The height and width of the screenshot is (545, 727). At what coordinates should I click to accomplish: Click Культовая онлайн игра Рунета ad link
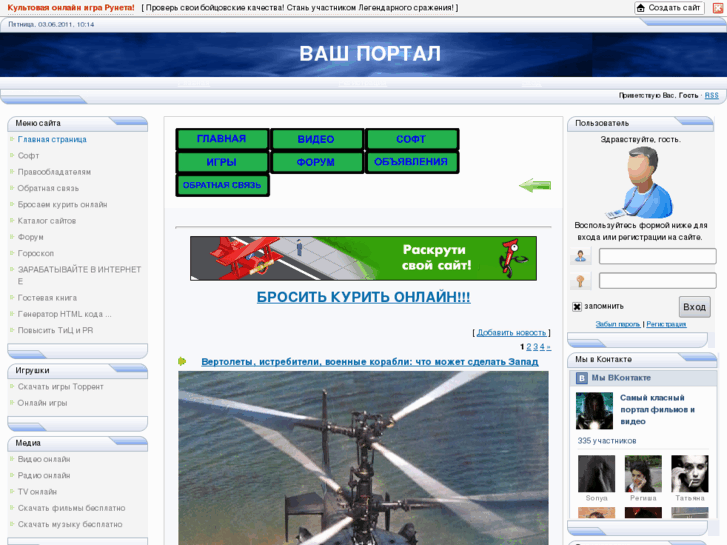[x=71, y=8]
